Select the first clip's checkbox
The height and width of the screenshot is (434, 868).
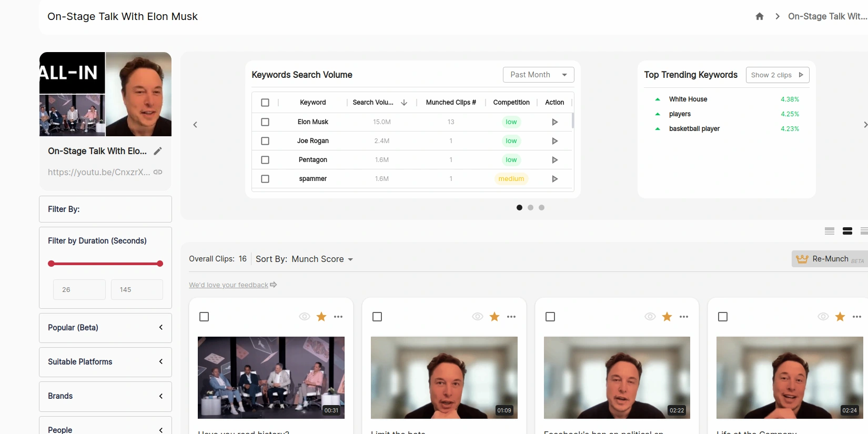click(204, 317)
